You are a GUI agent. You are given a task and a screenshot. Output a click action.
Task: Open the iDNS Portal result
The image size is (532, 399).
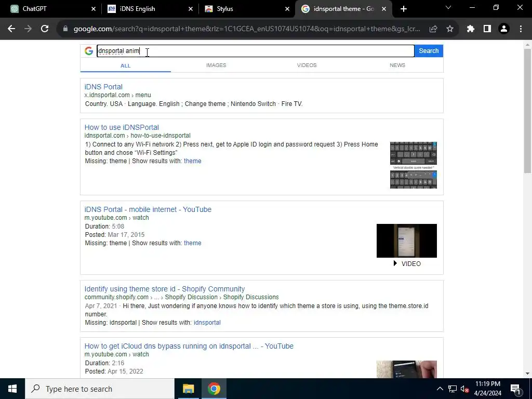click(103, 87)
